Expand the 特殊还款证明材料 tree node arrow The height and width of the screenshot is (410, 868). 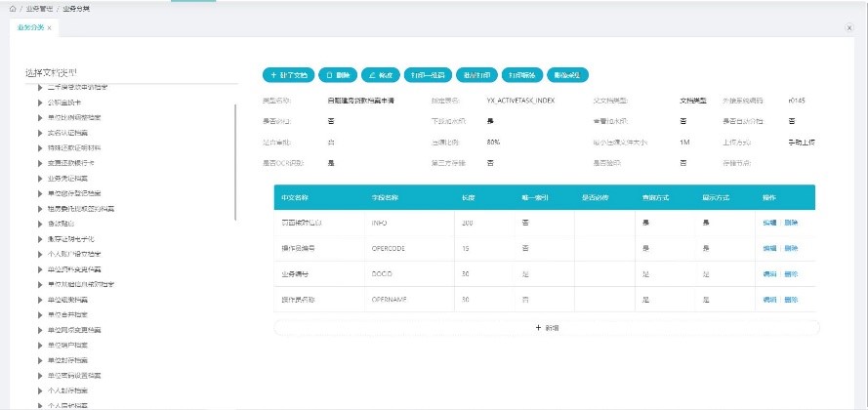40,147
